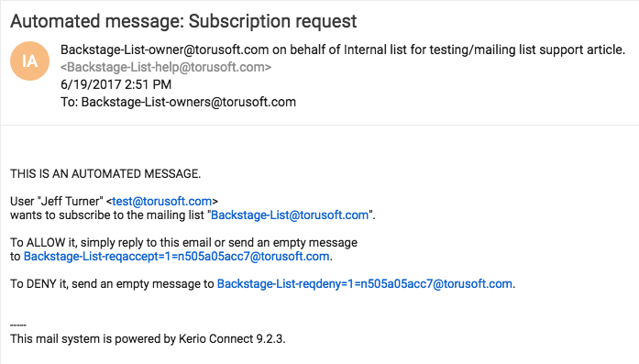
Task: Select the 'Automated message: Subscription request' subject heading
Action: 183,21
